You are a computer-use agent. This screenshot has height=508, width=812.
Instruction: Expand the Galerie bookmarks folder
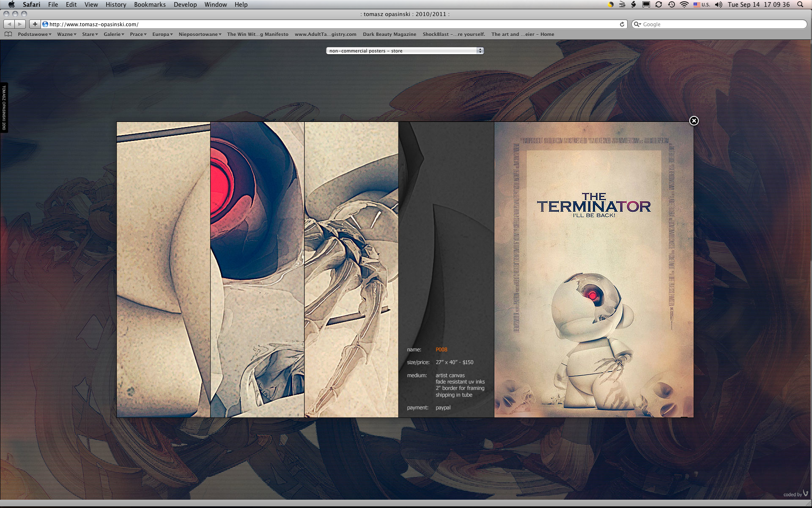pyautogui.click(x=114, y=34)
